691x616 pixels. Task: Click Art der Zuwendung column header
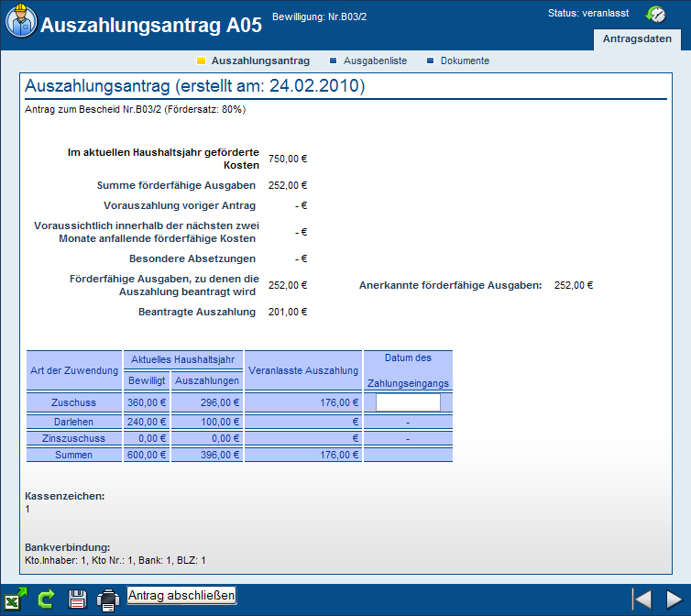pos(74,370)
